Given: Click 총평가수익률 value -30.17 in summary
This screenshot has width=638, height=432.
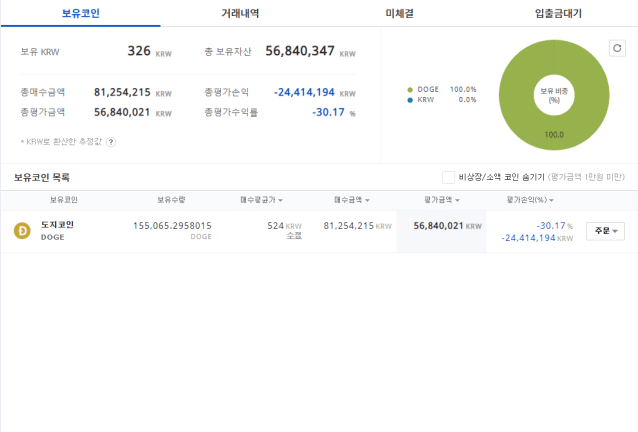Looking at the screenshot, I should (328, 112).
